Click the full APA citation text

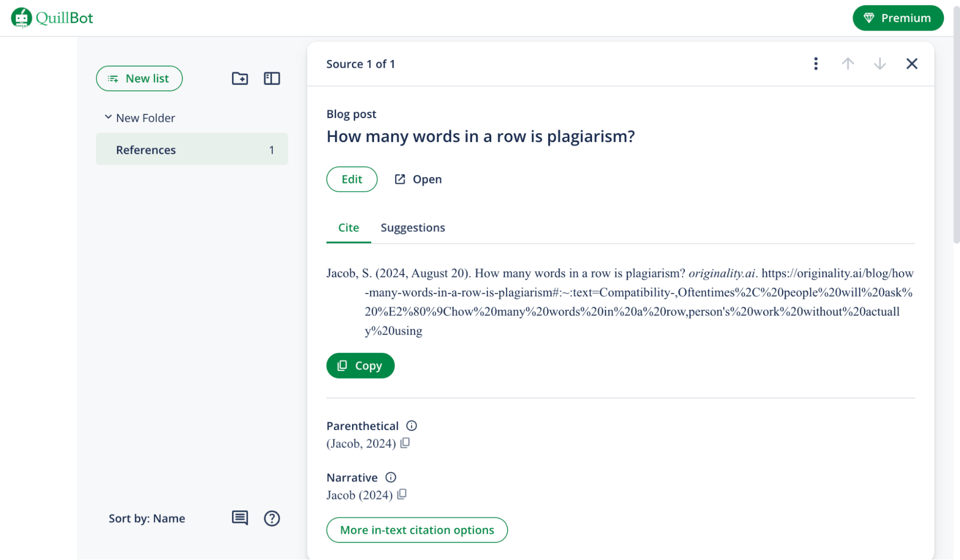[x=620, y=302]
